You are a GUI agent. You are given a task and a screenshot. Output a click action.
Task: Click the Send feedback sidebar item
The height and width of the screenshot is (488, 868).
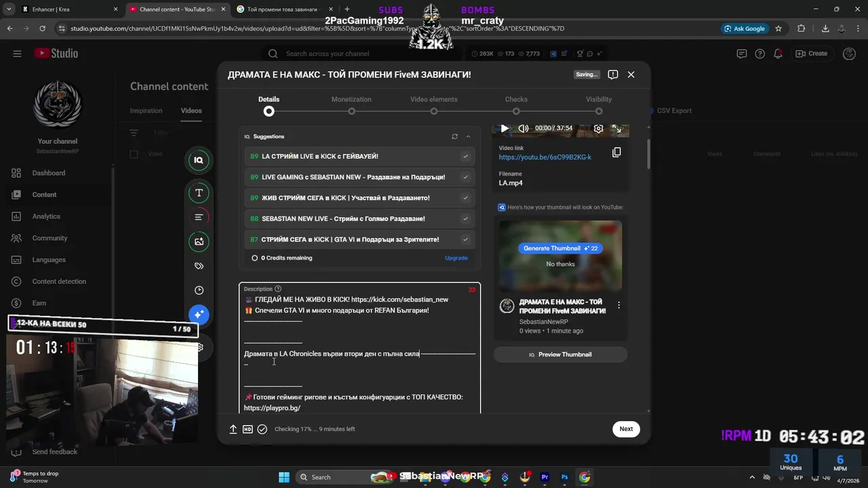[x=54, y=451]
